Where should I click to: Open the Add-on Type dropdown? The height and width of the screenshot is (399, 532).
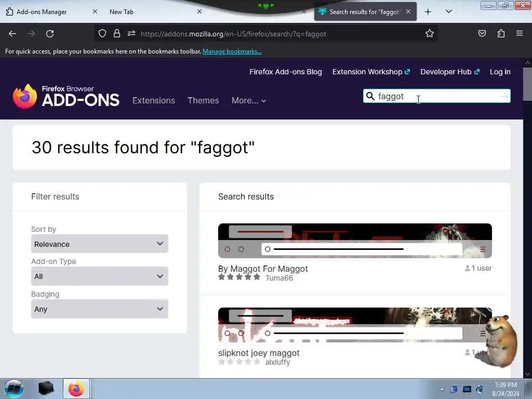point(99,276)
